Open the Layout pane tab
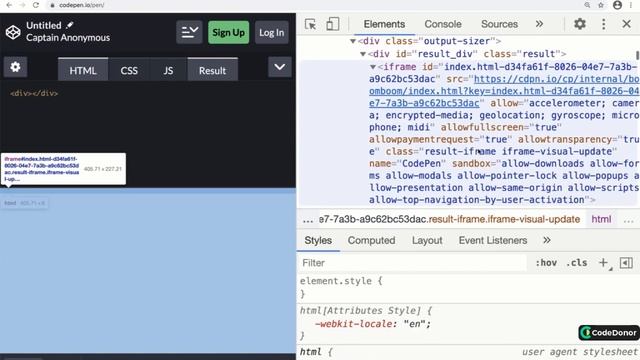 click(427, 240)
